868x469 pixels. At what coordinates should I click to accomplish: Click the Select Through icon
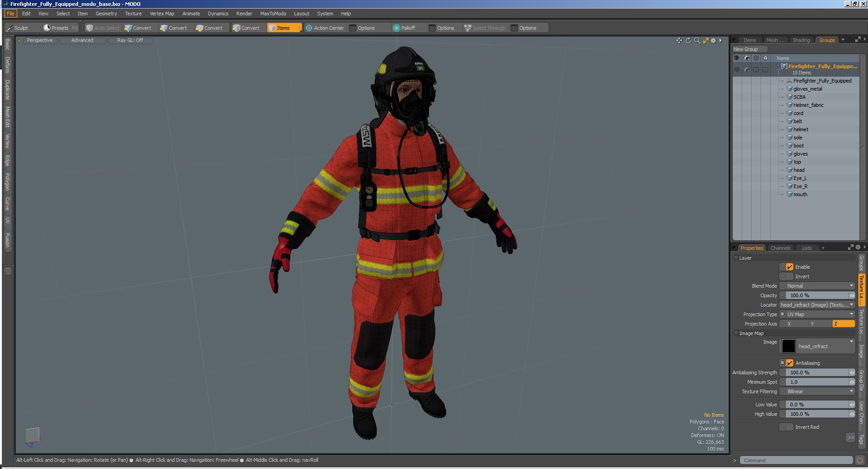click(x=468, y=28)
